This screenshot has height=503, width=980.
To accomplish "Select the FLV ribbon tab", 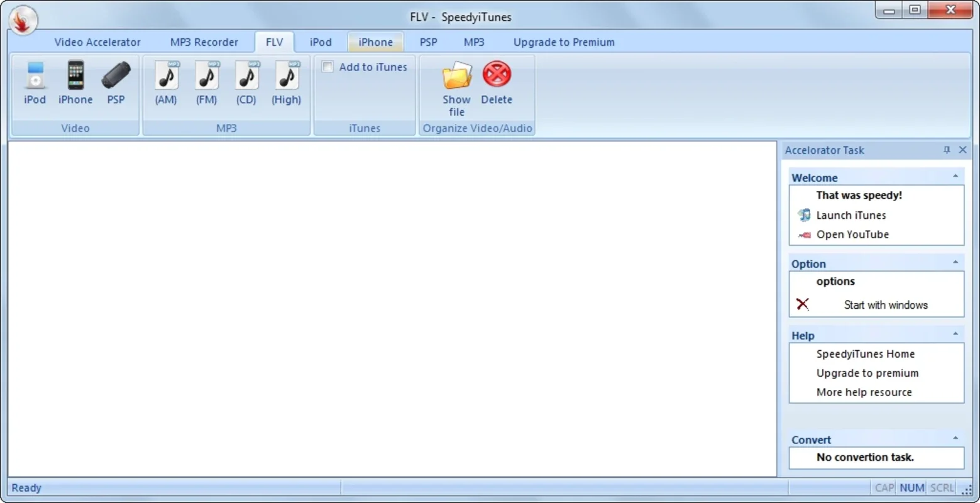I will coord(275,42).
